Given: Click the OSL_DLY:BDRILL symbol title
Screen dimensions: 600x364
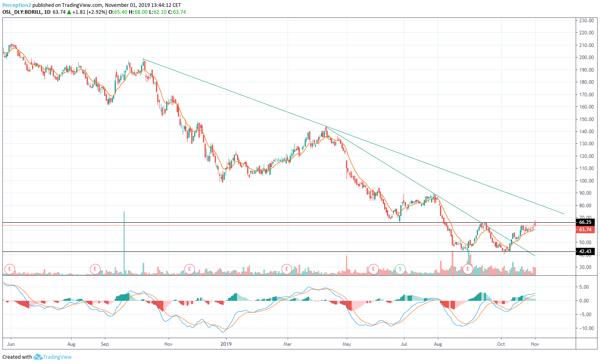Looking at the screenshot, I should click(x=22, y=12).
